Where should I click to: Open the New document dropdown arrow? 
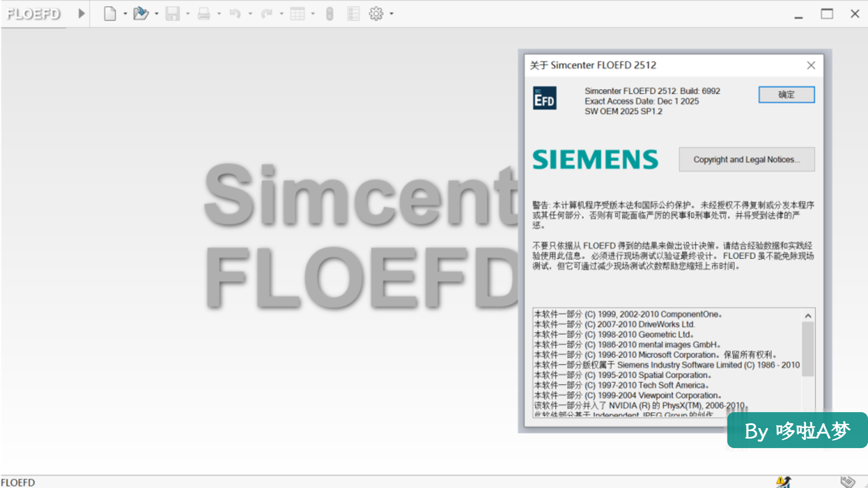point(125,13)
